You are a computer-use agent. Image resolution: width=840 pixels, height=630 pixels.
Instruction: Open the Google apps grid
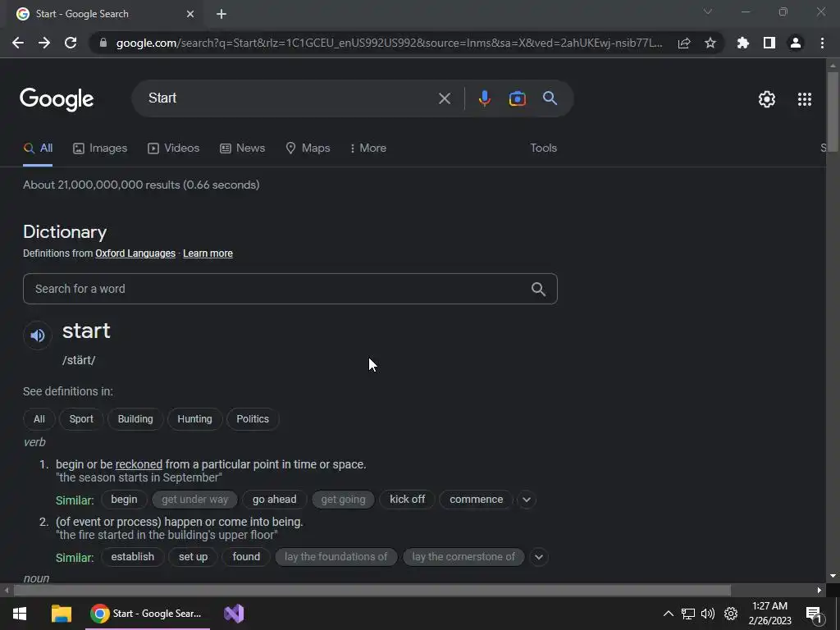point(805,99)
